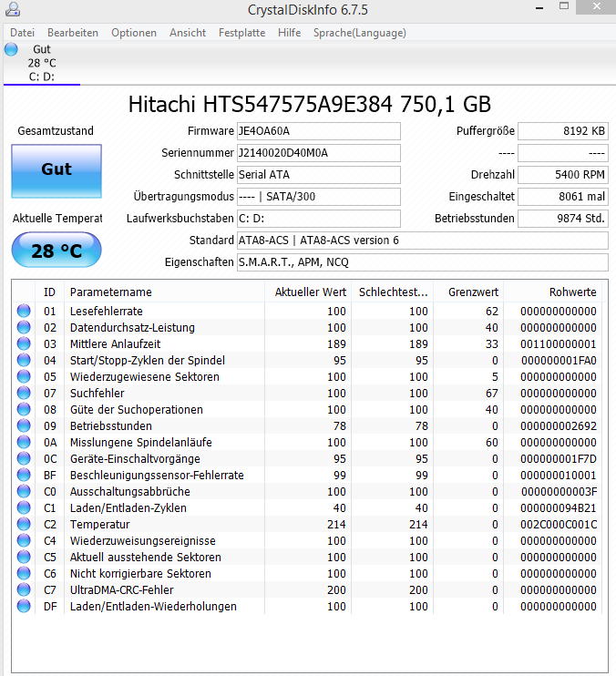
Task: Click status orb of Datendurchsatz-Leistung row
Action: point(24,327)
